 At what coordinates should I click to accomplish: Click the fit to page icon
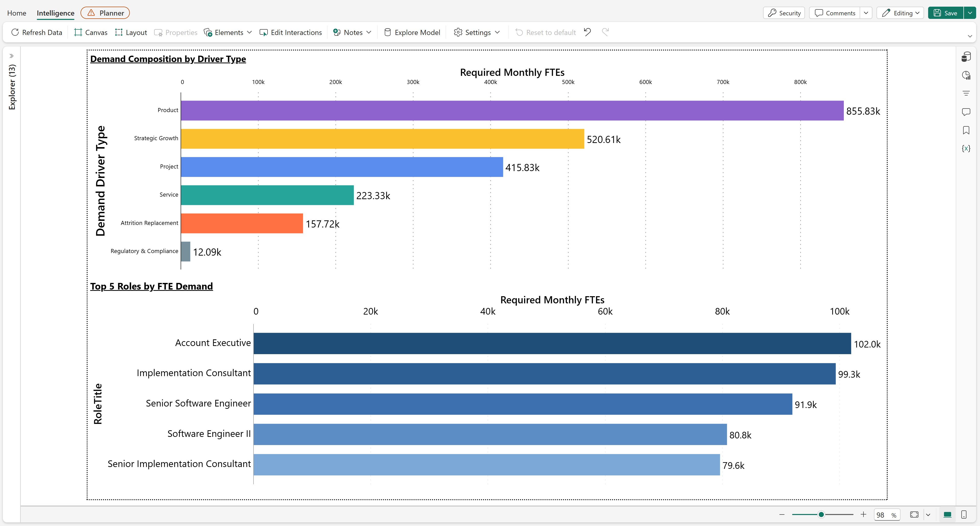tap(914, 515)
